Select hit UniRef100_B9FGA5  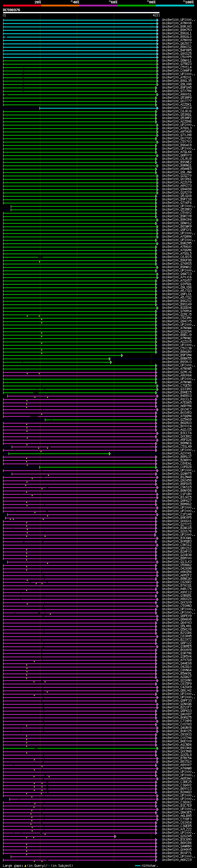(x=177, y=88)
